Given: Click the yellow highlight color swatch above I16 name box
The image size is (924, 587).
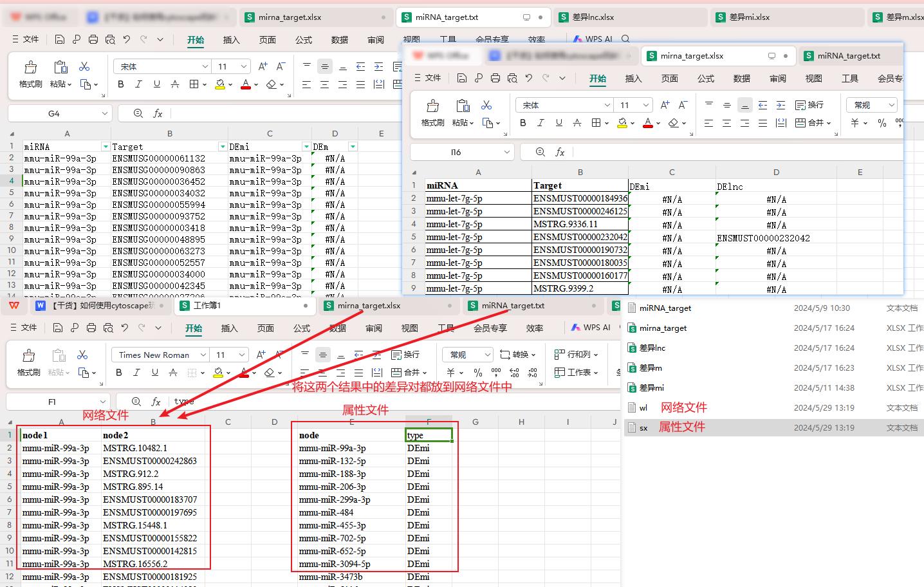Looking at the screenshot, I should pyautogui.click(x=622, y=122).
